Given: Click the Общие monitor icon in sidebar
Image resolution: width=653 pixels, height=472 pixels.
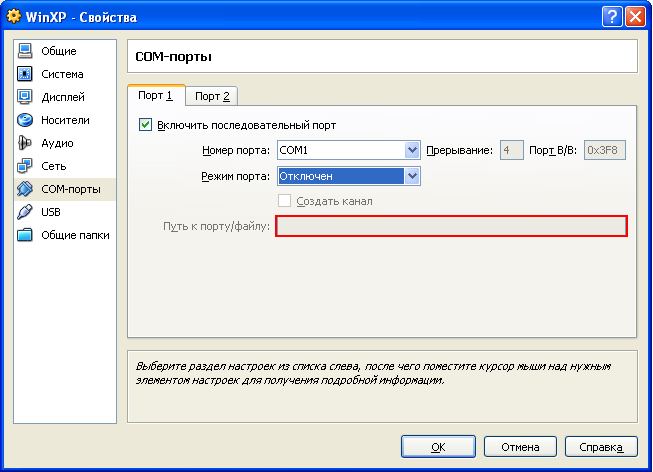Looking at the screenshot, I should tap(25, 51).
